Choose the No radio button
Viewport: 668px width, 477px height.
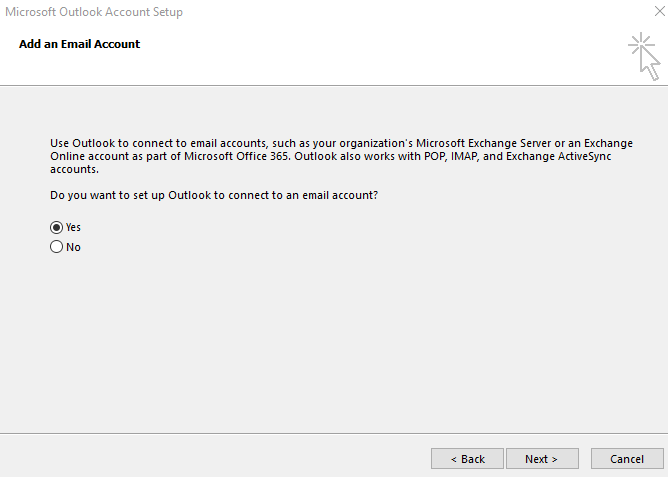[56, 247]
